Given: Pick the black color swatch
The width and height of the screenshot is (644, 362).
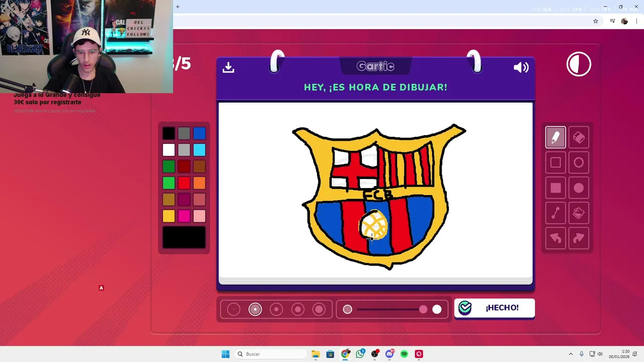Looking at the screenshot, I should click(169, 133).
